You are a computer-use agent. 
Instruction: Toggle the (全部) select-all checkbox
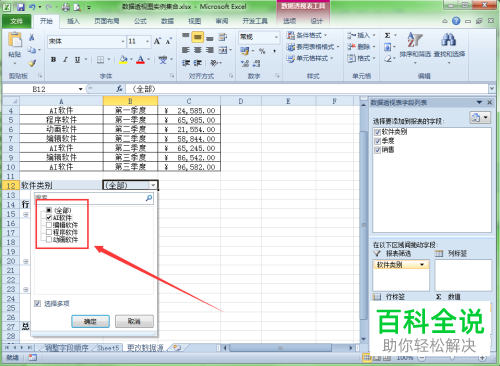coord(49,210)
